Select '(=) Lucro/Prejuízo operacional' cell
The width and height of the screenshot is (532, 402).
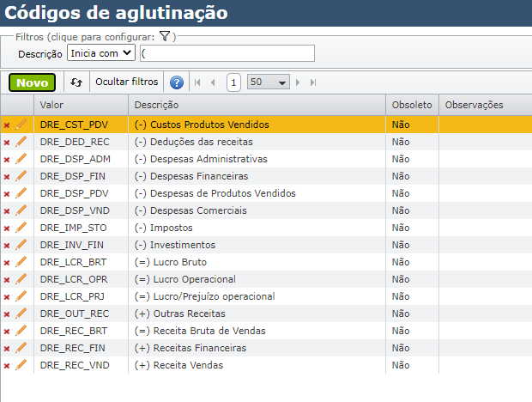(257, 296)
